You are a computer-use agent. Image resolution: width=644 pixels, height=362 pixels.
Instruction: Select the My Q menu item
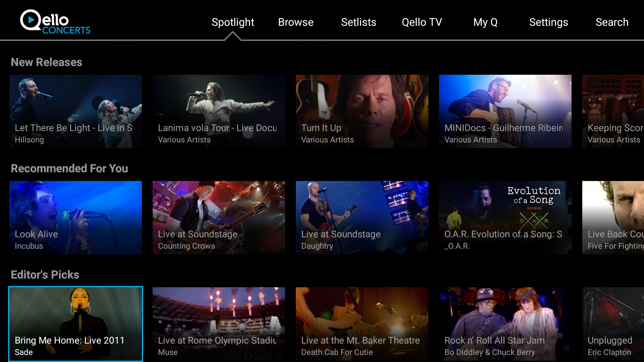485,22
